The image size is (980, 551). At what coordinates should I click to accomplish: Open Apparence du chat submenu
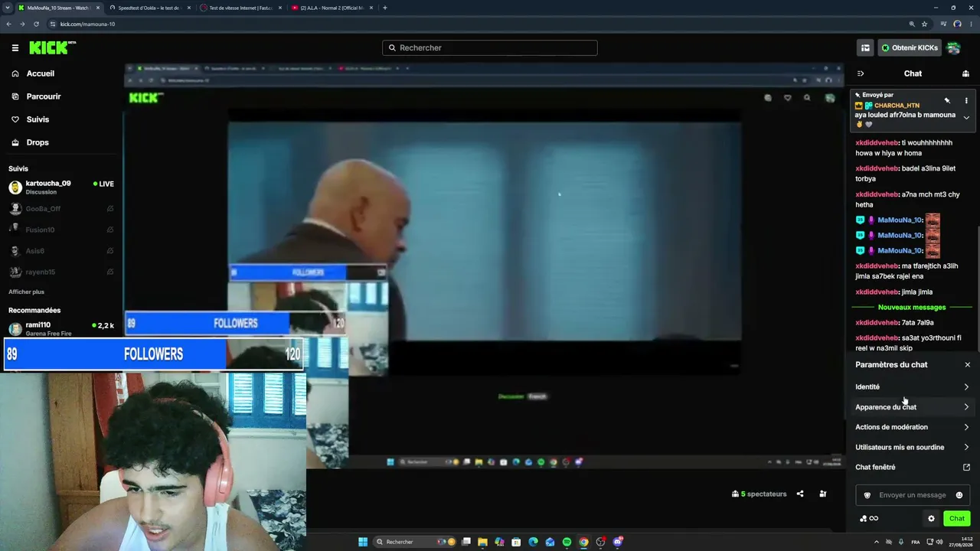tap(913, 407)
